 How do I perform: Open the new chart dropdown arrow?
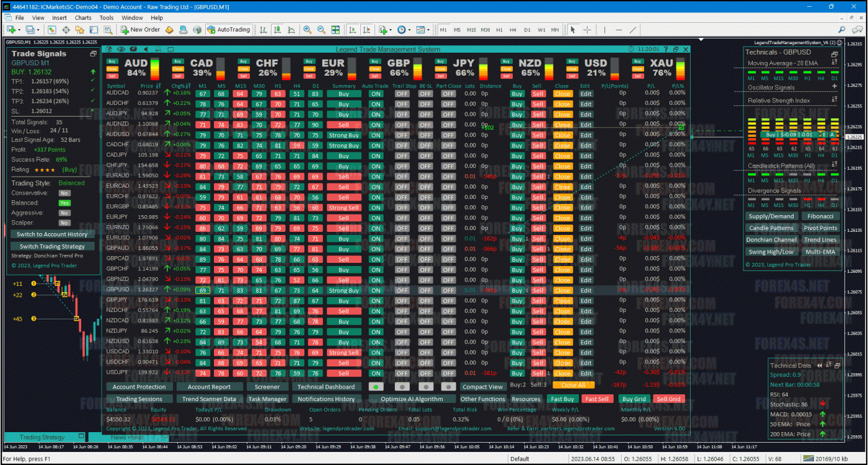tap(20, 29)
